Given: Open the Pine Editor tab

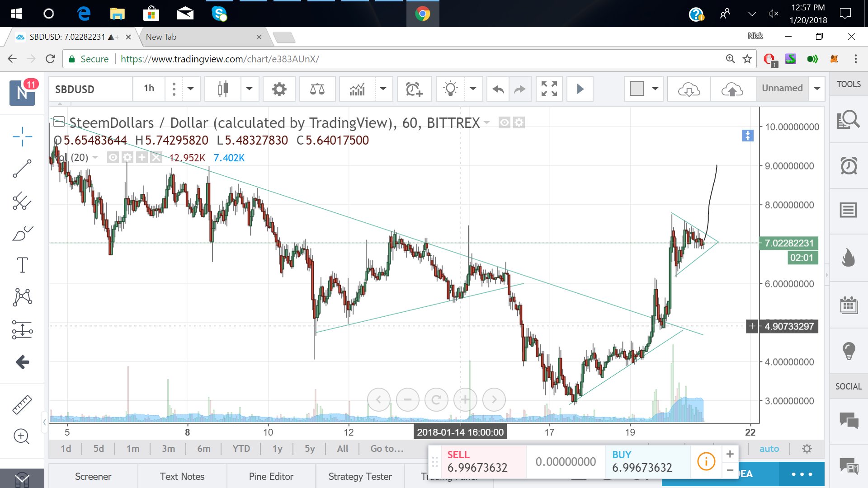Looking at the screenshot, I should pos(271,476).
